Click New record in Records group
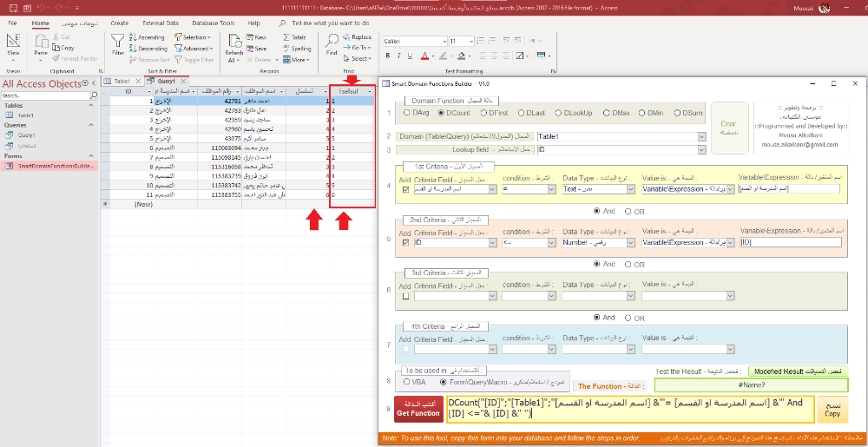The height and width of the screenshot is (447, 868). coord(256,37)
